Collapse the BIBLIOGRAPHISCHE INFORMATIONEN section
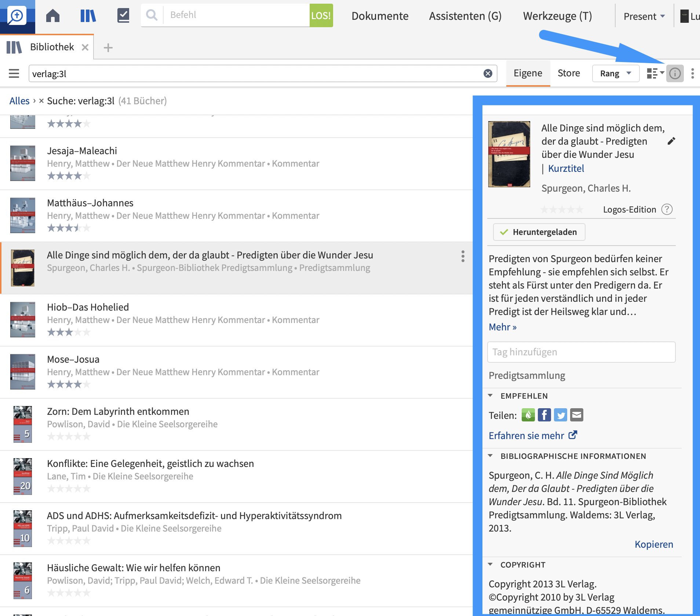This screenshot has height=616, width=700. click(491, 456)
